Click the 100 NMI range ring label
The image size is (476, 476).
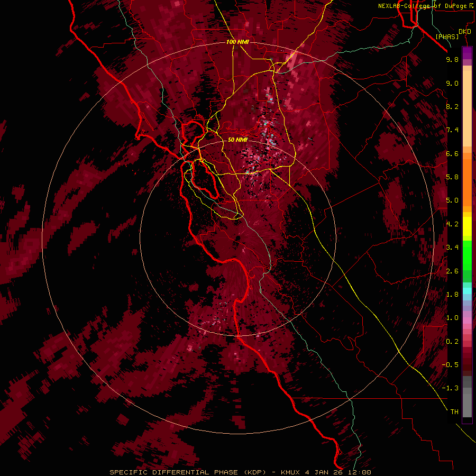point(237,42)
